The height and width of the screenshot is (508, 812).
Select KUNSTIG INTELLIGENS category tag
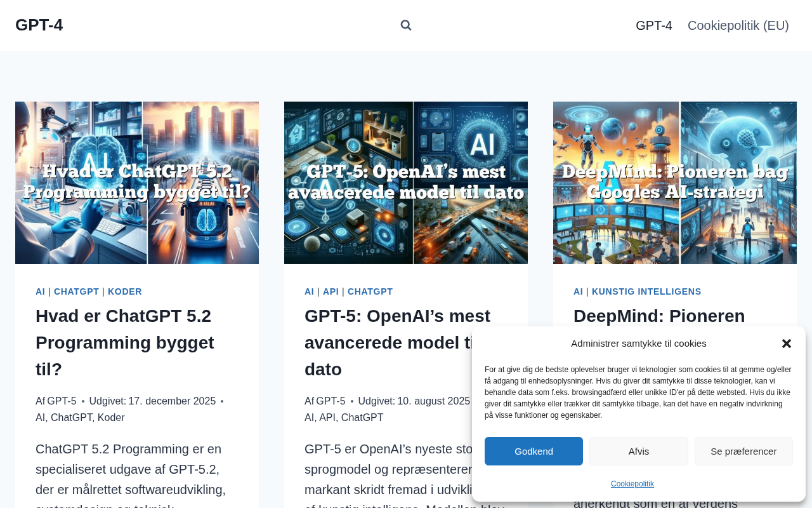click(x=646, y=291)
